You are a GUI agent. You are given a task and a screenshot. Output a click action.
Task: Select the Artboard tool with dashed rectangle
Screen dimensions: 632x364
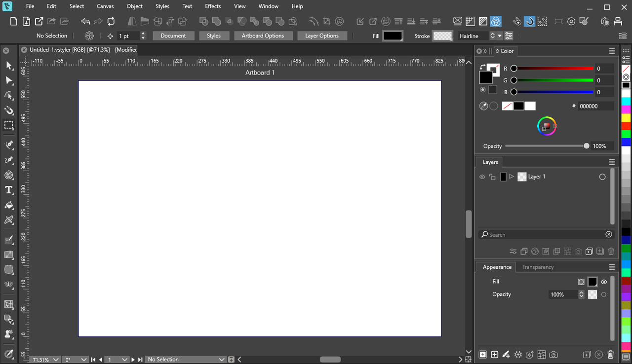(x=9, y=125)
